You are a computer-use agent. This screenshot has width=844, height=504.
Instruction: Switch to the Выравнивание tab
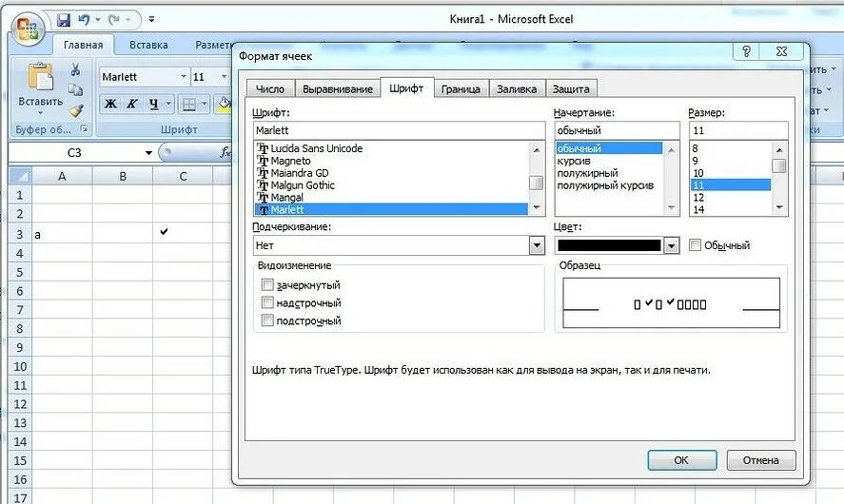coord(338,88)
